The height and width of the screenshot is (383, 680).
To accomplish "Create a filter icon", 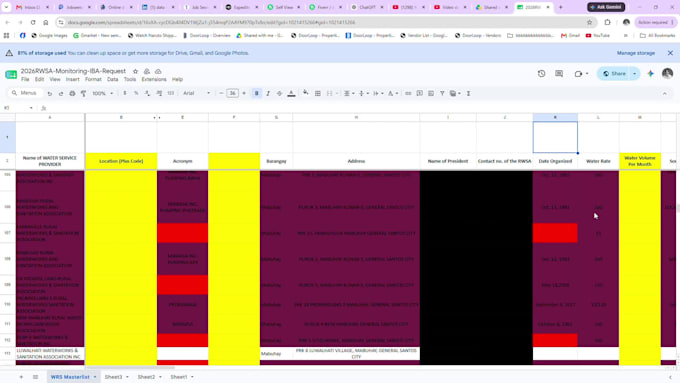I will point(442,93).
